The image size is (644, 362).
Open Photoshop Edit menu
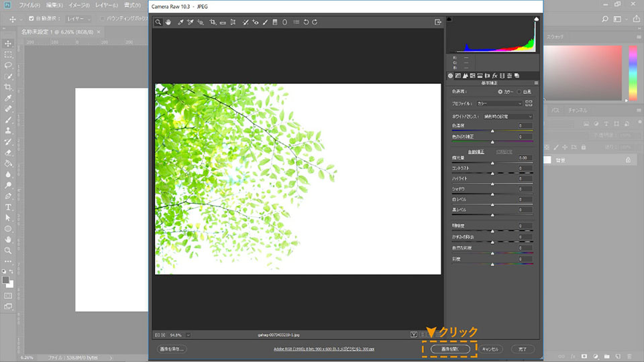pos(54,5)
